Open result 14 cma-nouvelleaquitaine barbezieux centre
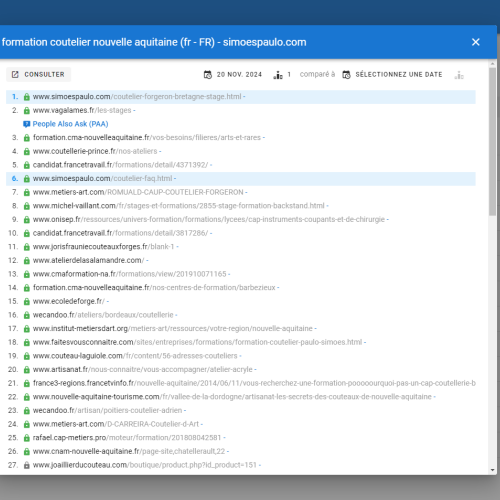The image size is (500, 500). pyautogui.click(x=154, y=288)
